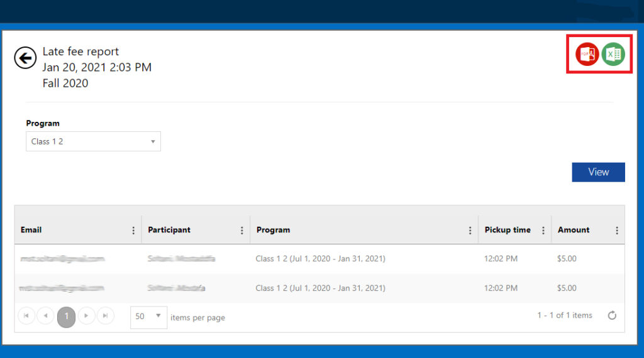
Task: Select the first row's program cell
Action: (x=320, y=259)
